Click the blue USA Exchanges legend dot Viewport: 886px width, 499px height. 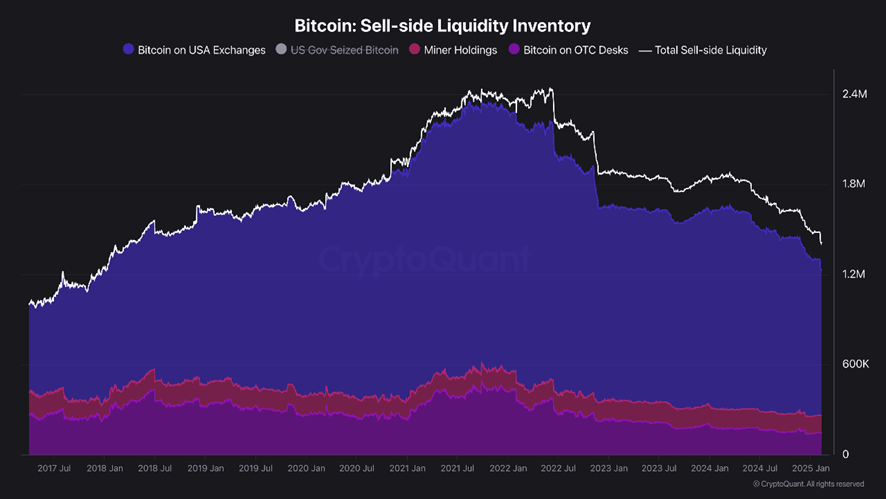point(128,49)
